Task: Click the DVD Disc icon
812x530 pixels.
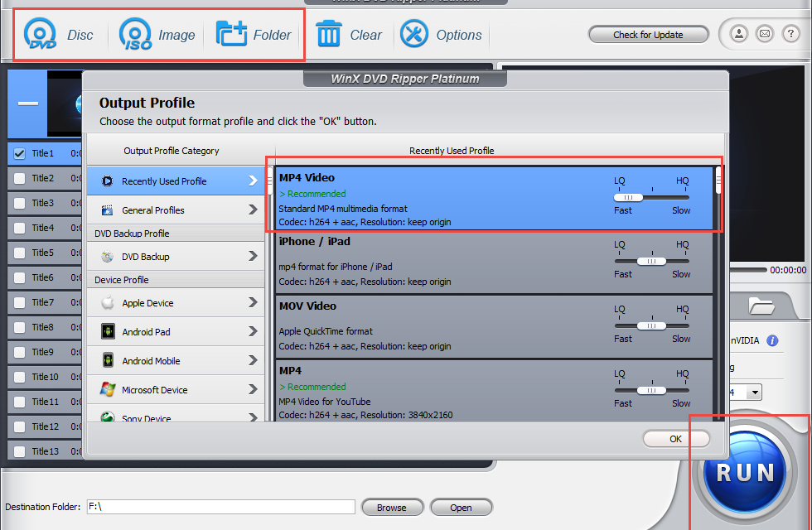Action: 39,35
